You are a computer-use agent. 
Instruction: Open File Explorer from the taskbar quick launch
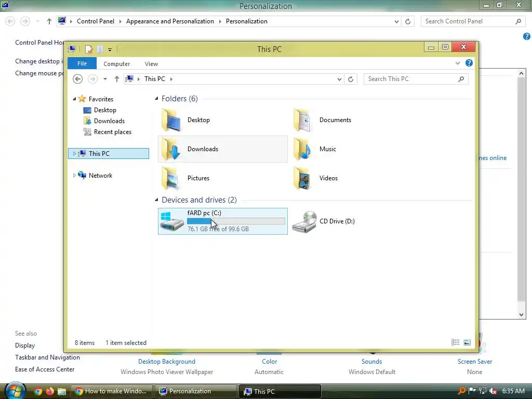coord(62,392)
